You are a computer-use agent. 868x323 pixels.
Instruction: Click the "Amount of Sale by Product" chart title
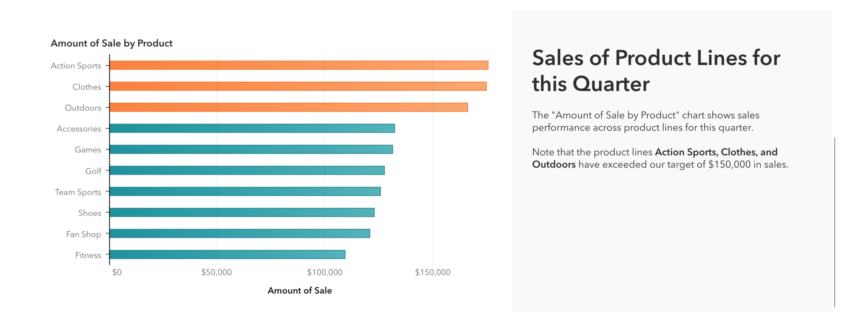[112, 43]
